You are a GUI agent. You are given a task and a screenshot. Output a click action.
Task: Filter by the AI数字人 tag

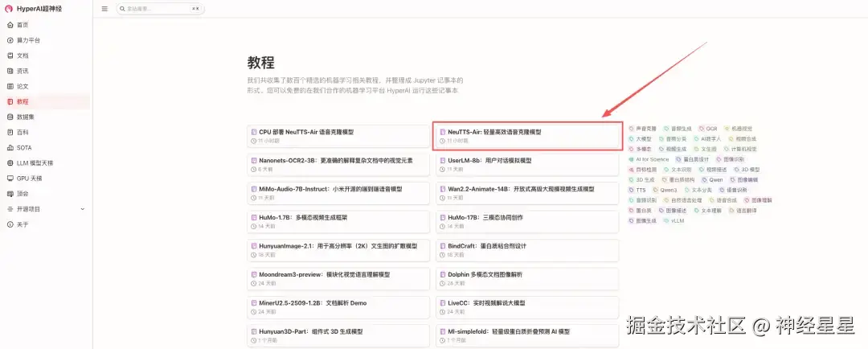coord(707,138)
